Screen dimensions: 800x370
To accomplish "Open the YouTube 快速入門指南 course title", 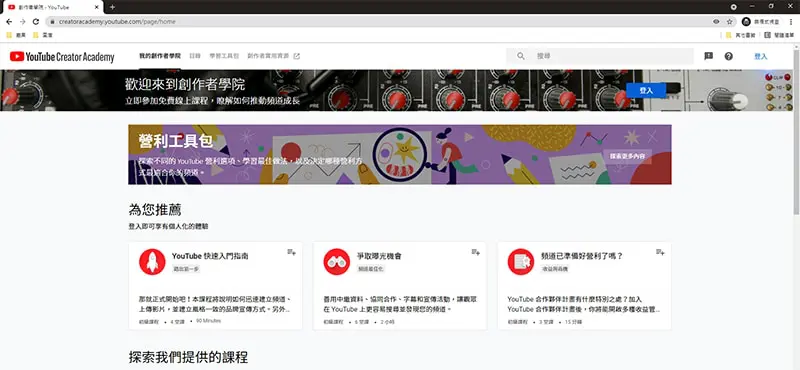I will click(210, 256).
